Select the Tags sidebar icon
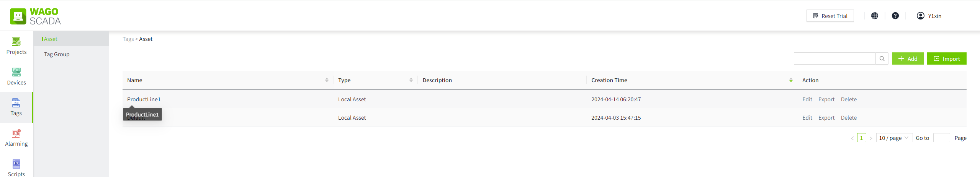 (16, 103)
